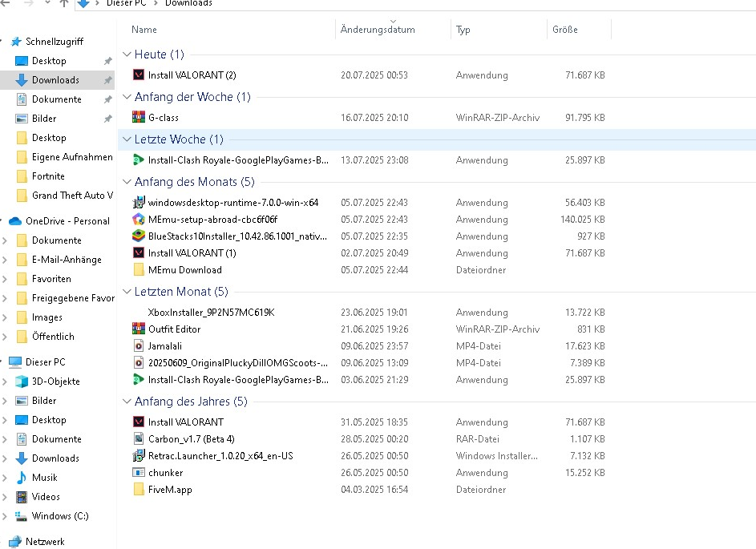Click the MEmu Download folder icon
The height and width of the screenshot is (549, 756).
coord(139,269)
